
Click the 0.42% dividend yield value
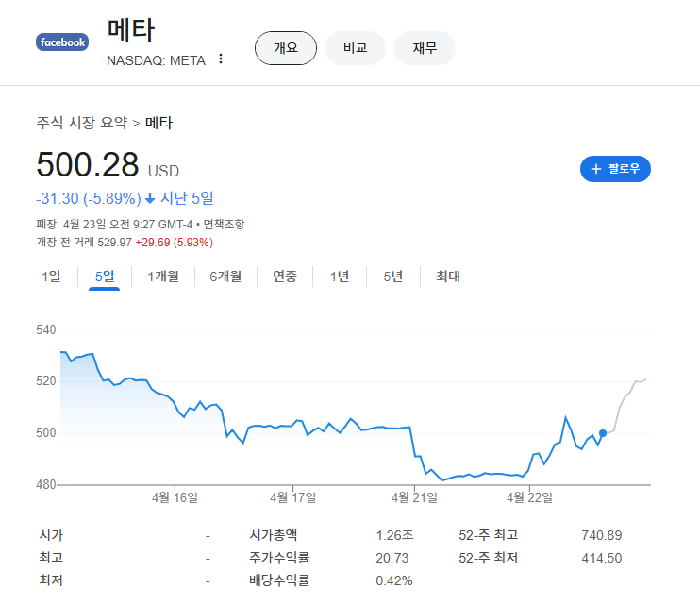click(394, 580)
